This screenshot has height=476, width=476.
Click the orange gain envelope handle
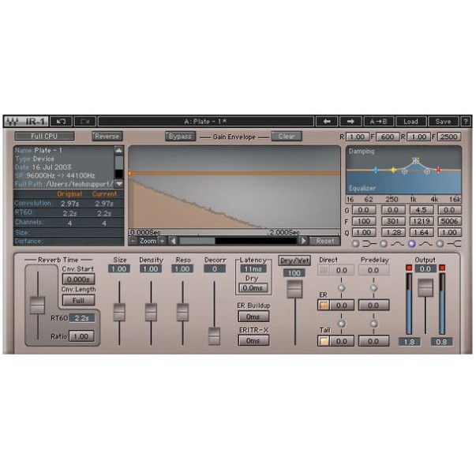coord(129,174)
